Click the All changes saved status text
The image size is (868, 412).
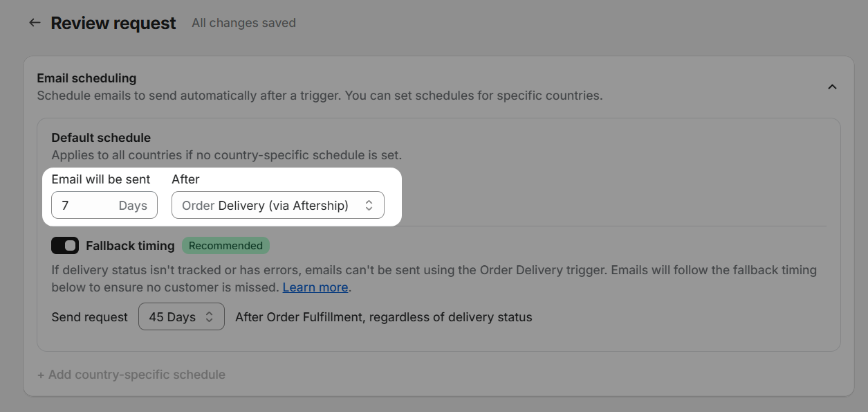(x=243, y=23)
